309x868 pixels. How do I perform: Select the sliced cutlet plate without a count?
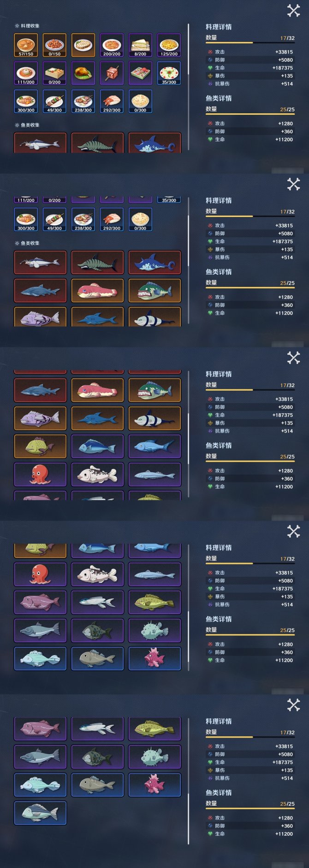pyautogui.click(x=83, y=45)
